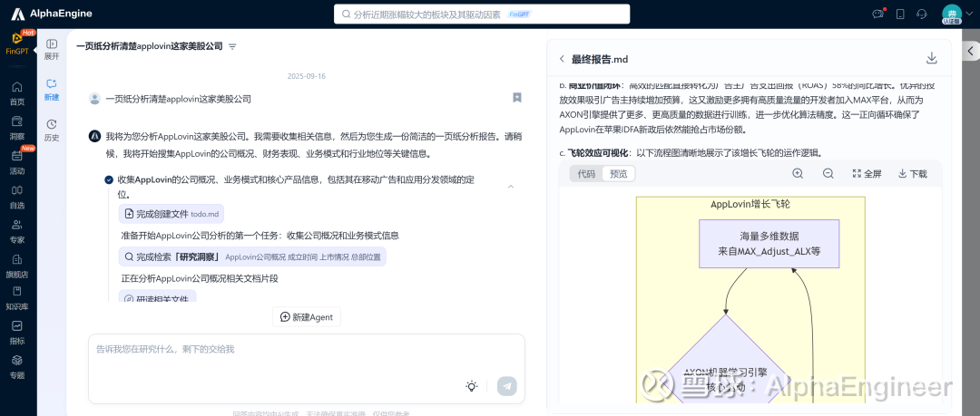Click 下载 to download the diagram
The width and height of the screenshot is (980, 416).
(x=913, y=174)
